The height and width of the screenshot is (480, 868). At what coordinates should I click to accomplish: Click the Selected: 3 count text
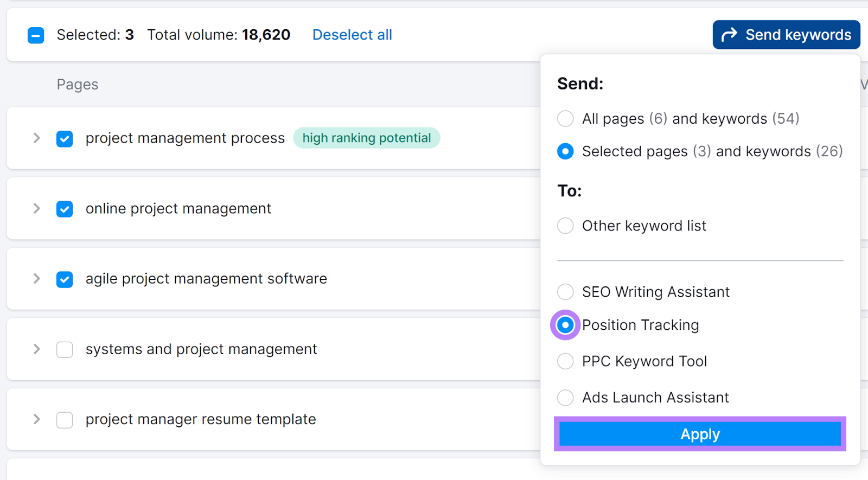tap(95, 35)
